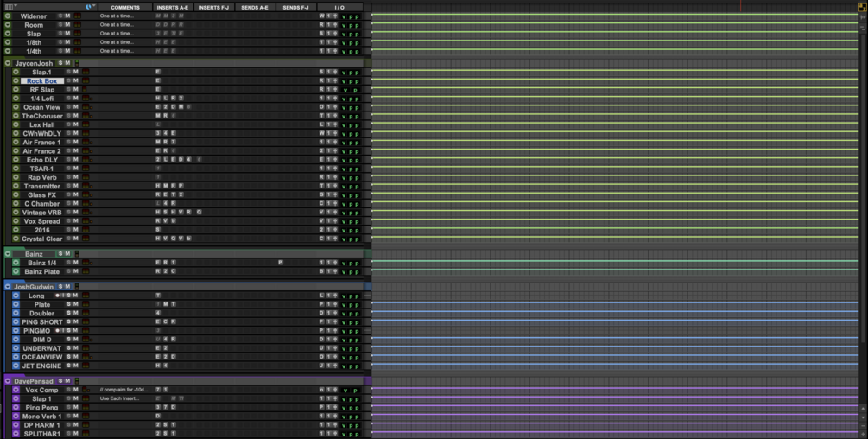Click the INSERTS A-E column header
Viewport: 868px width, 439px height.
pos(172,7)
